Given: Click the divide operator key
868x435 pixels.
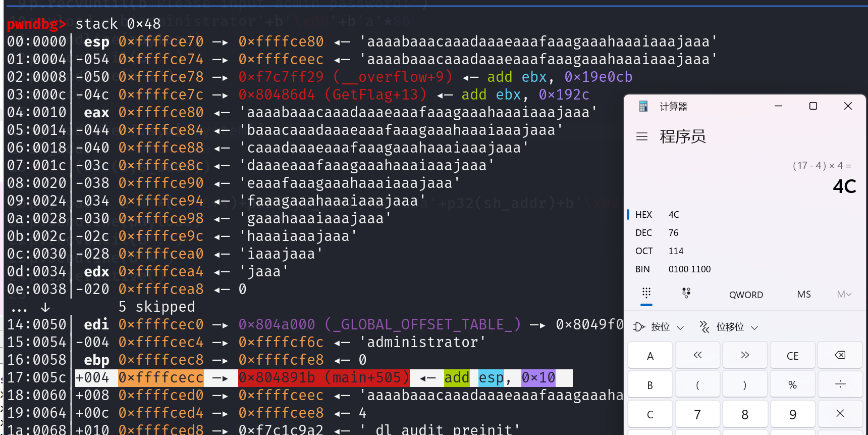Looking at the screenshot, I should (840, 384).
